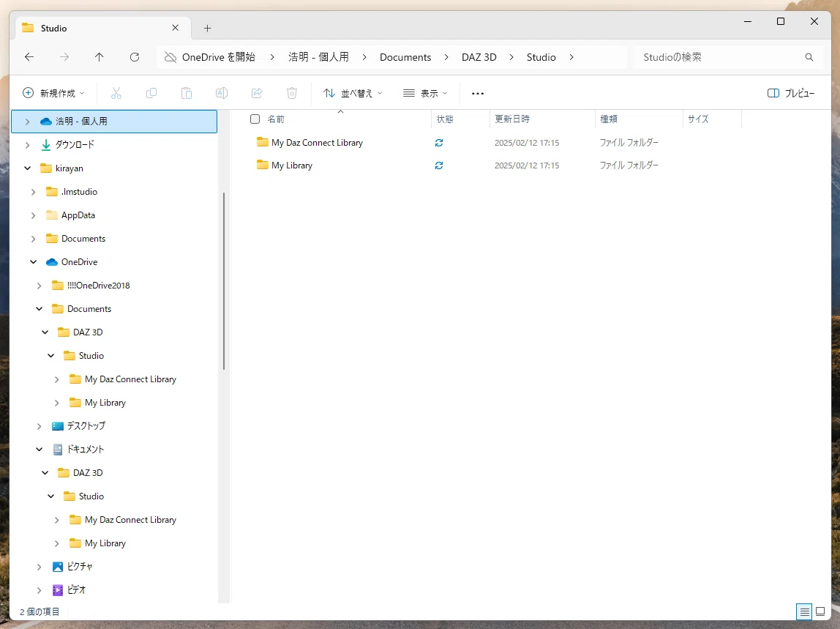Open the 並べ替え sort dropdown
This screenshot has width=840, height=629.
353,93
